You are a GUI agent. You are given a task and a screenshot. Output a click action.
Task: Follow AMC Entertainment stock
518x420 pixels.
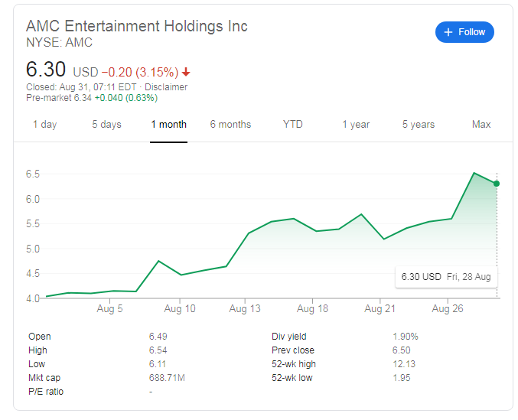click(464, 32)
